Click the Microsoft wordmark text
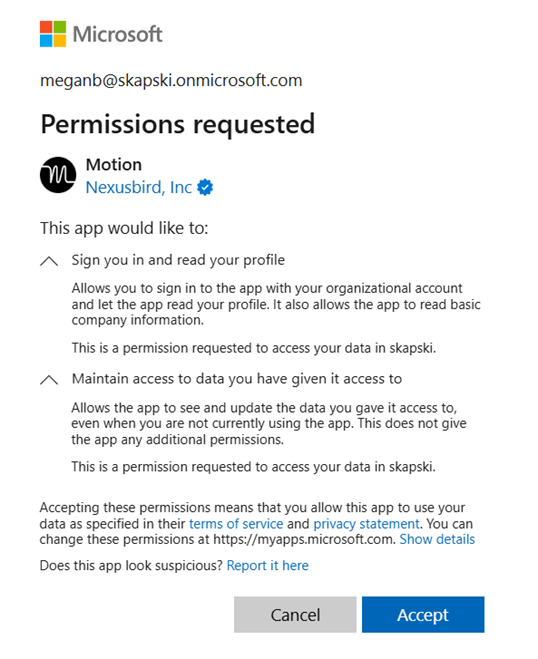This screenshot has height=659, width=538. (118, 34)
